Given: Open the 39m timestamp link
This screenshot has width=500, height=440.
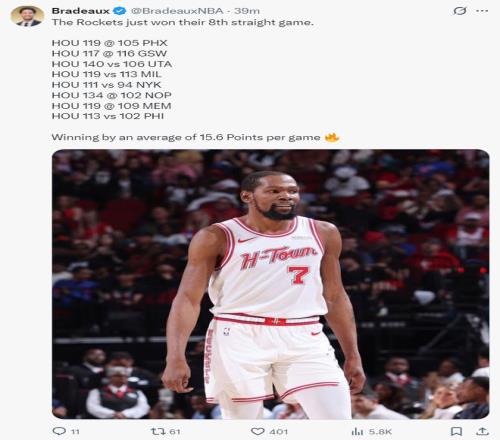Looking at the screenshot, I should pyautogui.click(x=247, y=11).
